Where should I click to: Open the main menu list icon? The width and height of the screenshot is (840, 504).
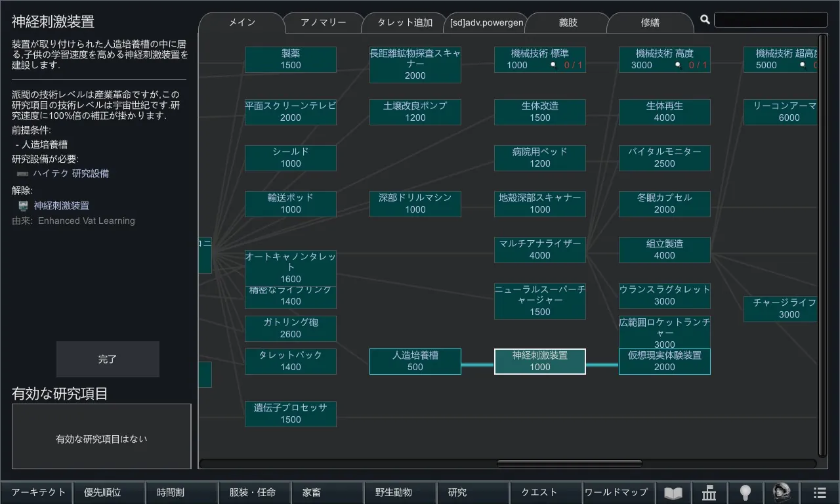coord(820,493)
